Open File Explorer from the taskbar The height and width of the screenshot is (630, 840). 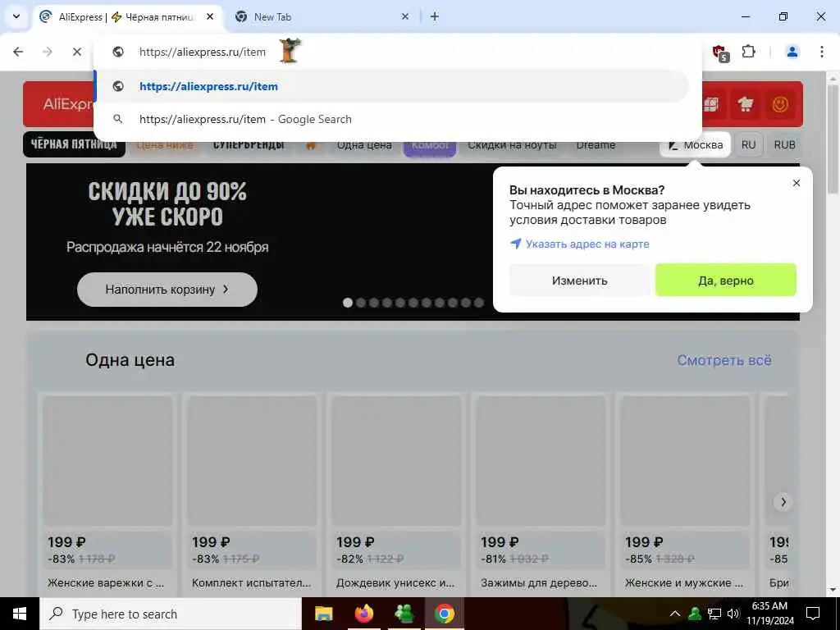pos(323,614)
